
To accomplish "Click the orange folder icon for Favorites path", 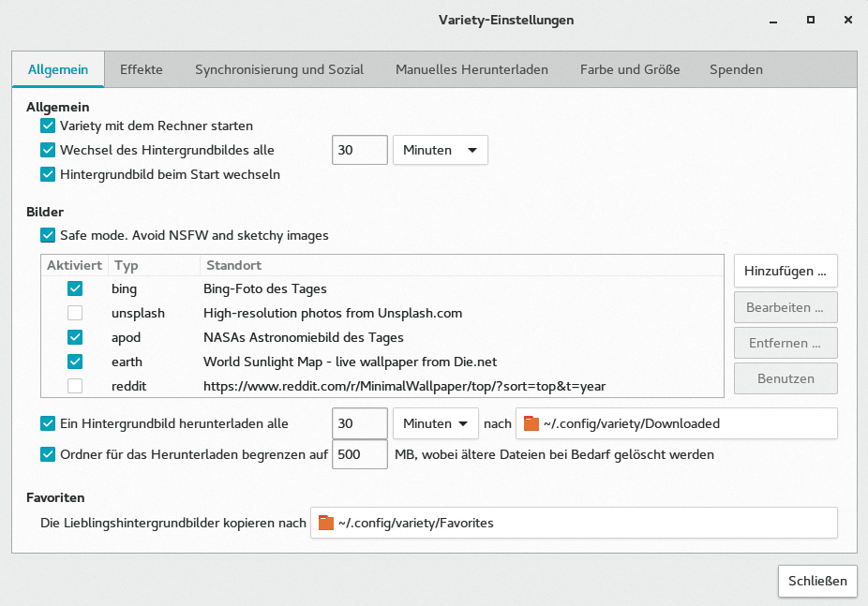I will click(326, 523).
